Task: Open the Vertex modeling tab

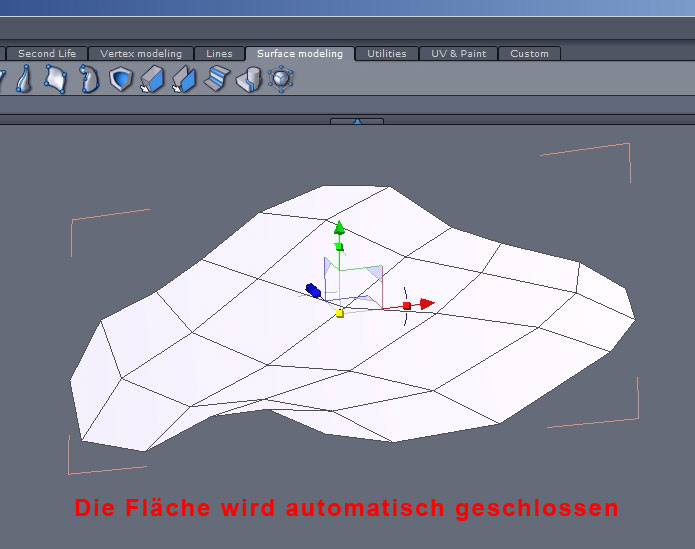Action: (x=141, y=54)
